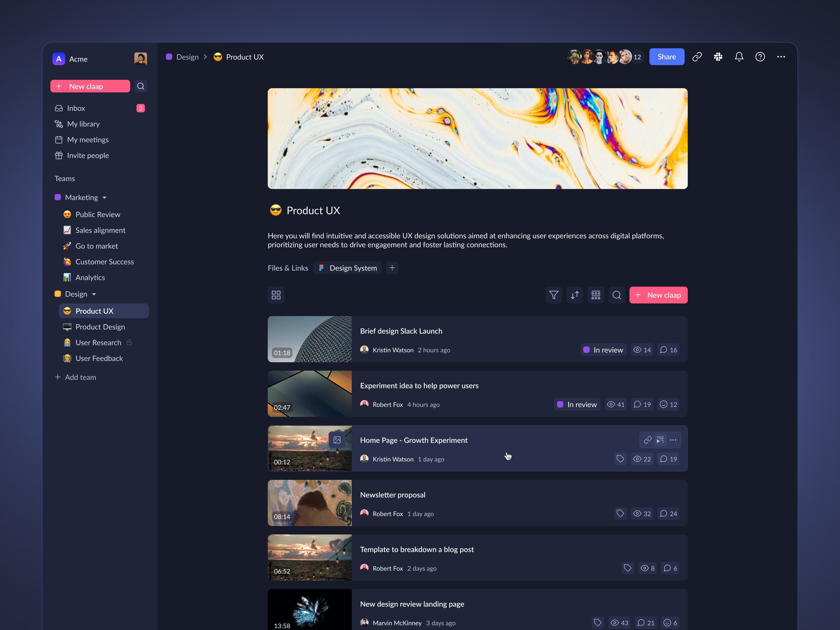
Task: Click the sidebar search icon
Action: [x=140, y=86]
